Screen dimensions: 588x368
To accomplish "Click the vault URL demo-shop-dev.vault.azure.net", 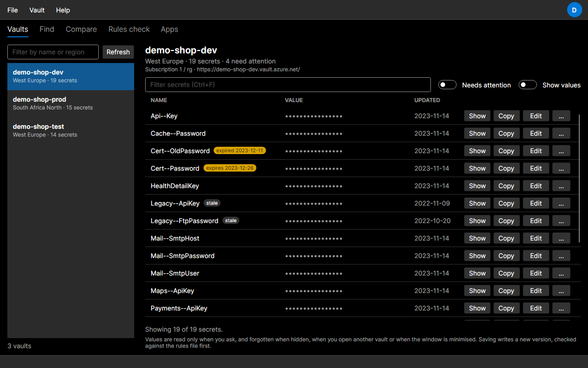I will [249, 69].
